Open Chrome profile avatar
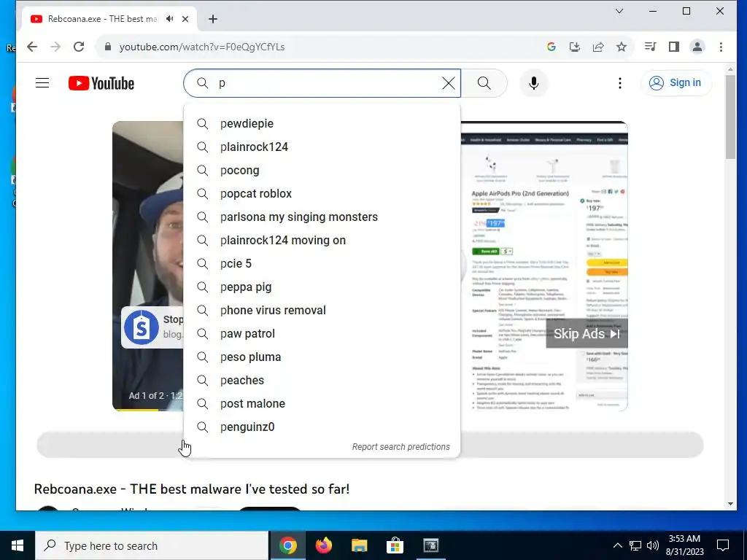Image resolution: width=747 pixels, height=560 pixels. point(697,47)
